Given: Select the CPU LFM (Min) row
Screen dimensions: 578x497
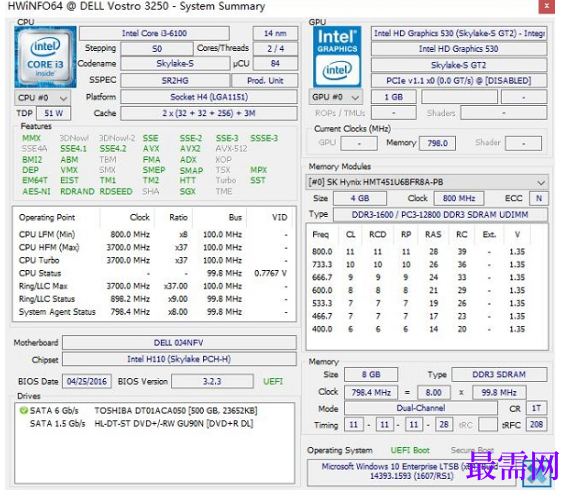Looking at the screenshot, I should (153, 234).
